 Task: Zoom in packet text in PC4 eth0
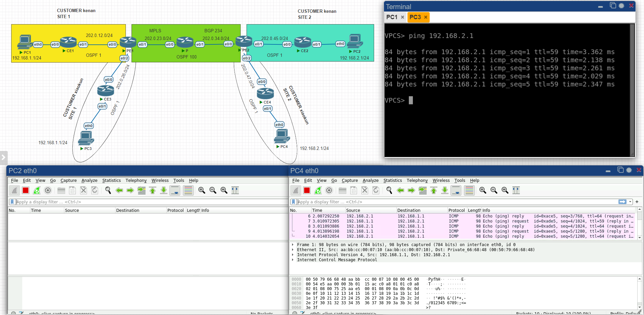tap(482, 191)
